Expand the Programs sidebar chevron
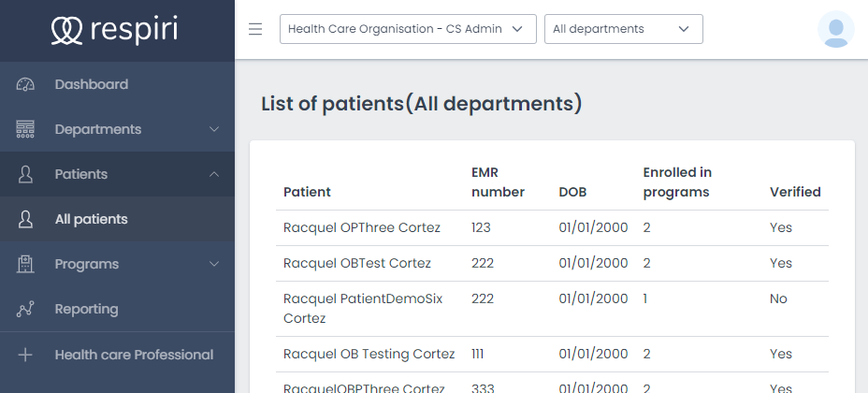This screenshot has height=393, width=868. pos(214,264)
